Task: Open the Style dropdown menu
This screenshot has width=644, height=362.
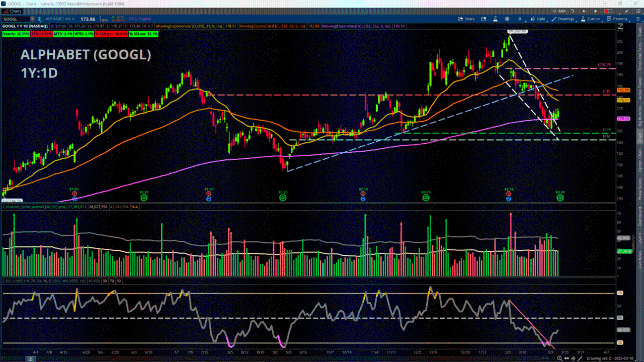Action: [538, 19]
